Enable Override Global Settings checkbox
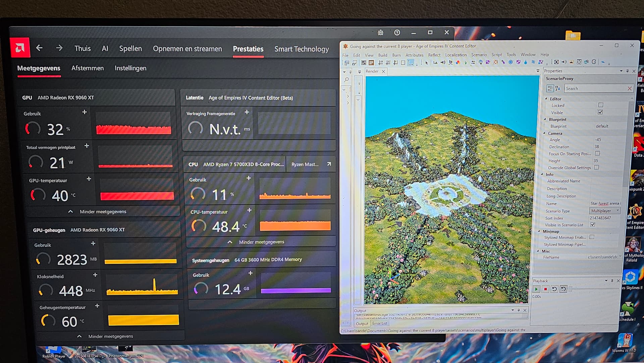Viewport: 644px width, 363px height. (596, 167)
